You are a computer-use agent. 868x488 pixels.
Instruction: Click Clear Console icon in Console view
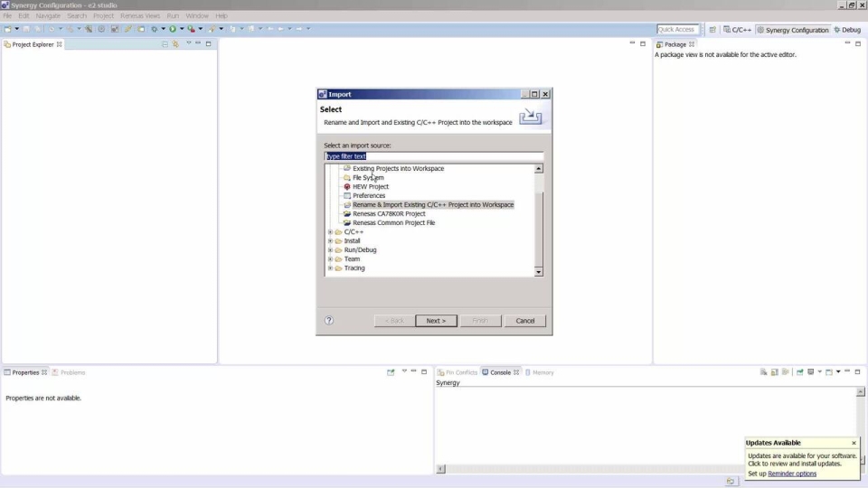pyautogui.click(x=763, y=372)
